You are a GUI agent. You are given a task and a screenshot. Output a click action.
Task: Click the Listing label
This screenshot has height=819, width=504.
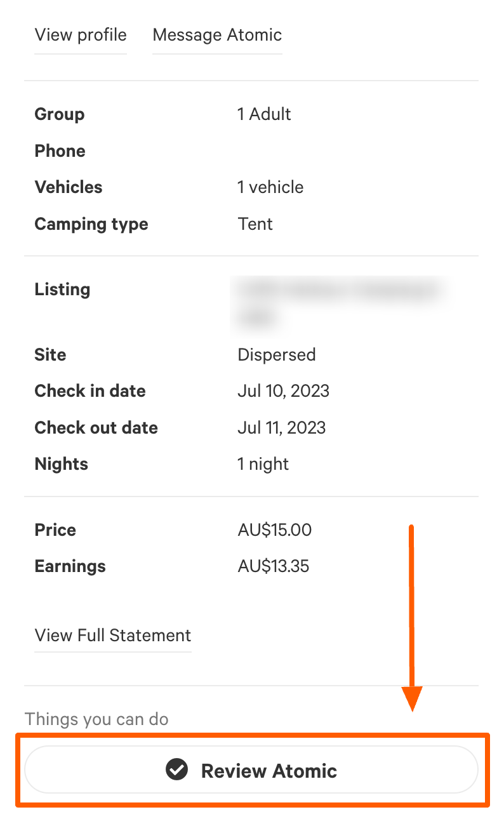pyautogui.click(x=63, y=290)
